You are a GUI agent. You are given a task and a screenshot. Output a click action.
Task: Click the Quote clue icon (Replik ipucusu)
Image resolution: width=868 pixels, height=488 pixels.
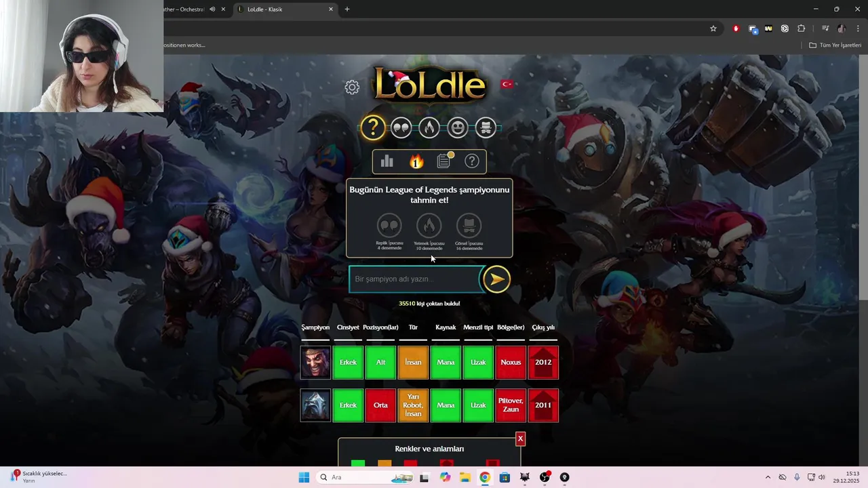point(389,226)
